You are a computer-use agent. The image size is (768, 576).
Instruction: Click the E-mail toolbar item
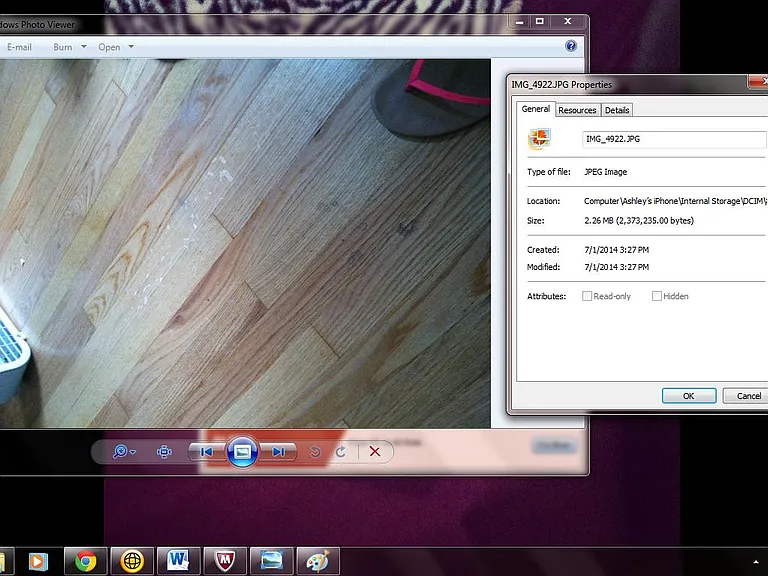pyautogui.click(x=19, y=47)
